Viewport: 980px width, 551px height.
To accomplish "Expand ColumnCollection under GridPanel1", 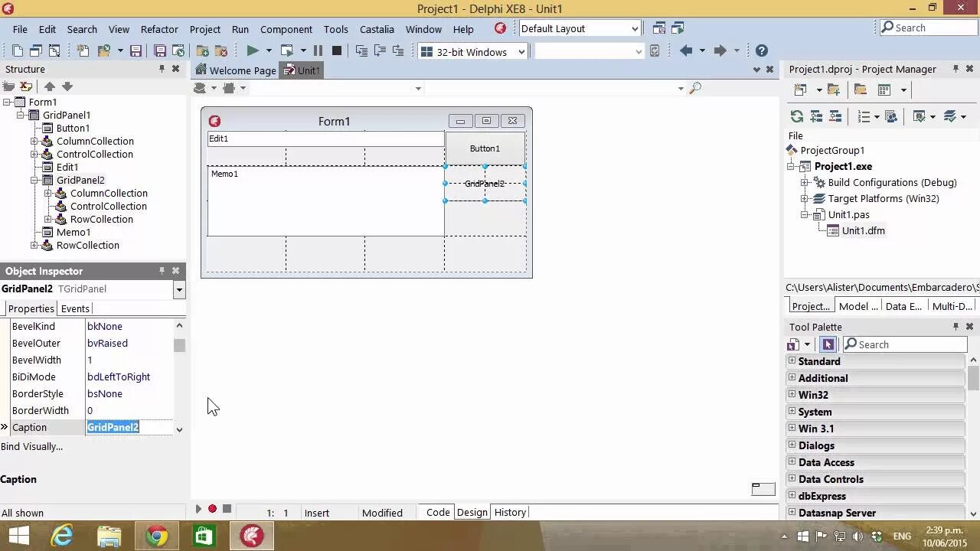I will 34,141.
